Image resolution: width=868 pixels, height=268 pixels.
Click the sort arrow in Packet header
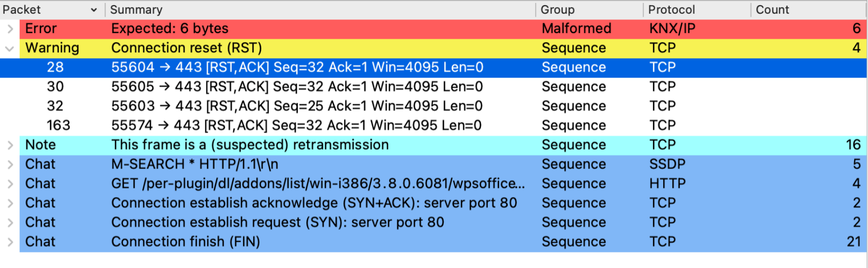(x=94, y=10)
